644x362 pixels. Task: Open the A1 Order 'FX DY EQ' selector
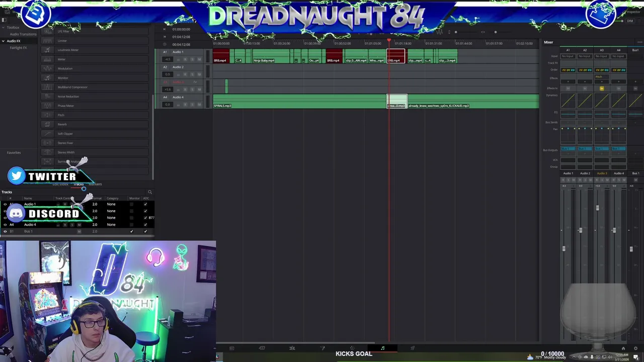568,70
